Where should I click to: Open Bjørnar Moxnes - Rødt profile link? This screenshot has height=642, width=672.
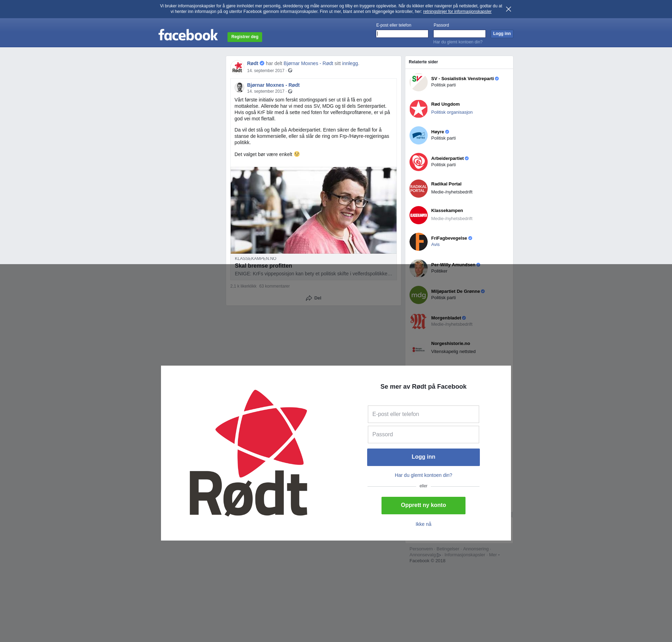point(273,85)
